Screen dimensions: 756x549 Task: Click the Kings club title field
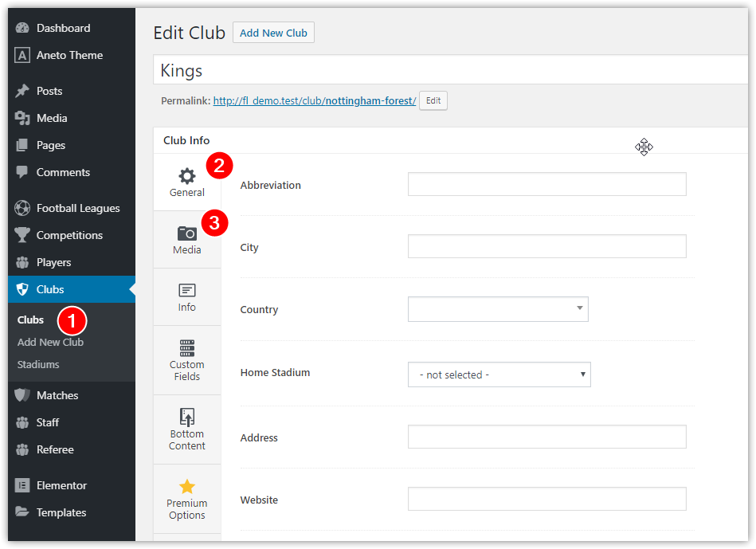pyautogui.click(x=450, y=70)
